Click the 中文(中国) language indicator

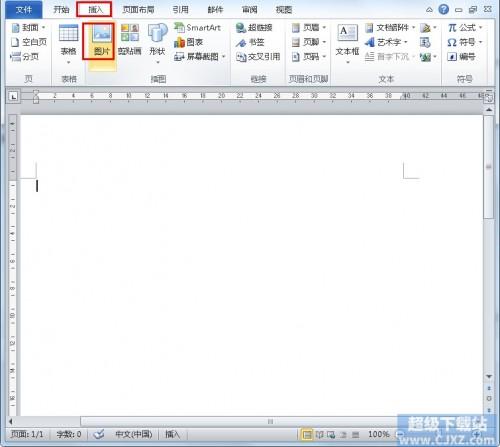click(x=133, y=434)
